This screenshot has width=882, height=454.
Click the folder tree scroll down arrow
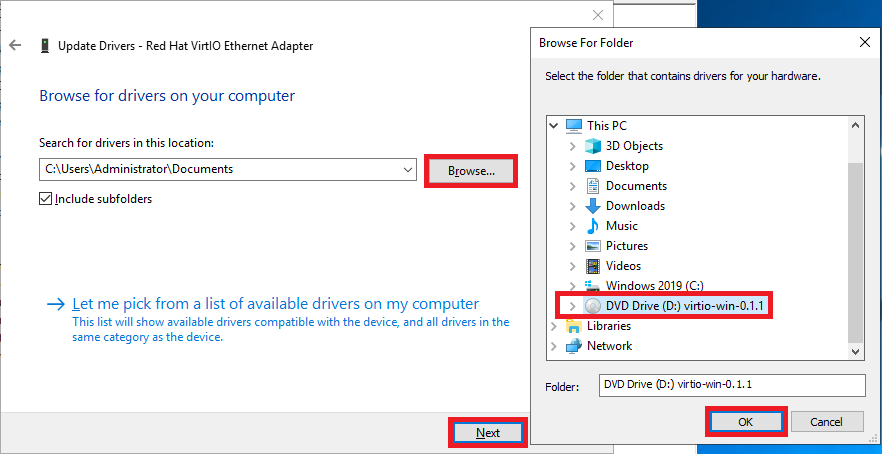(856, 352)
